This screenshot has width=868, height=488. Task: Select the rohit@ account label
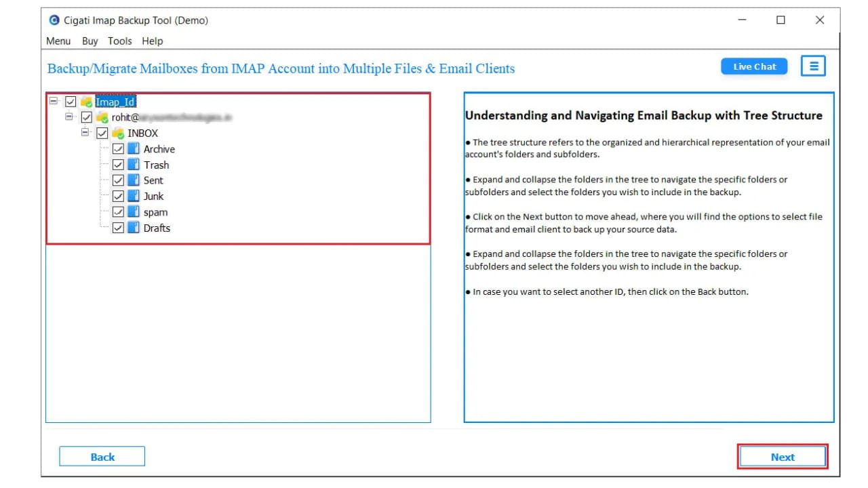(172, 117)
